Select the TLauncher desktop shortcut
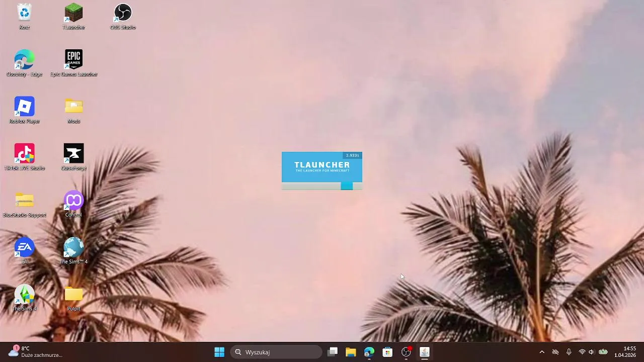This screenshot has width=644, height=362. tap(73, 17)
